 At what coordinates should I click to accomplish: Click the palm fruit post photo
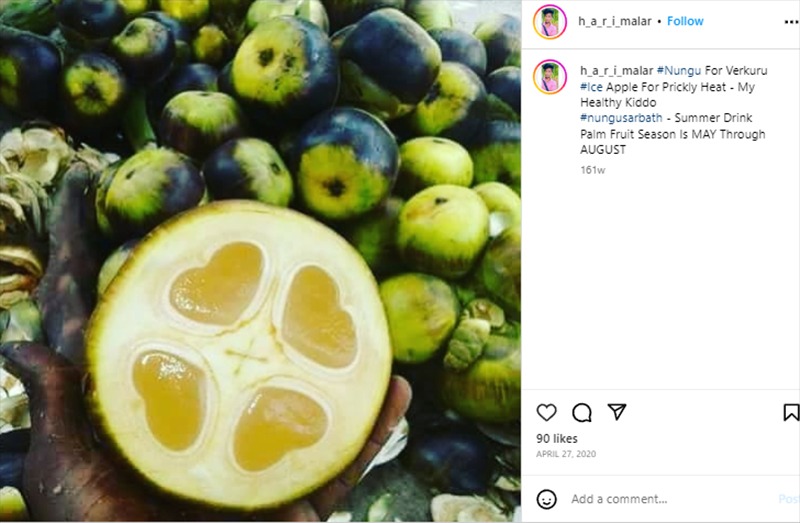pos(260,261)
